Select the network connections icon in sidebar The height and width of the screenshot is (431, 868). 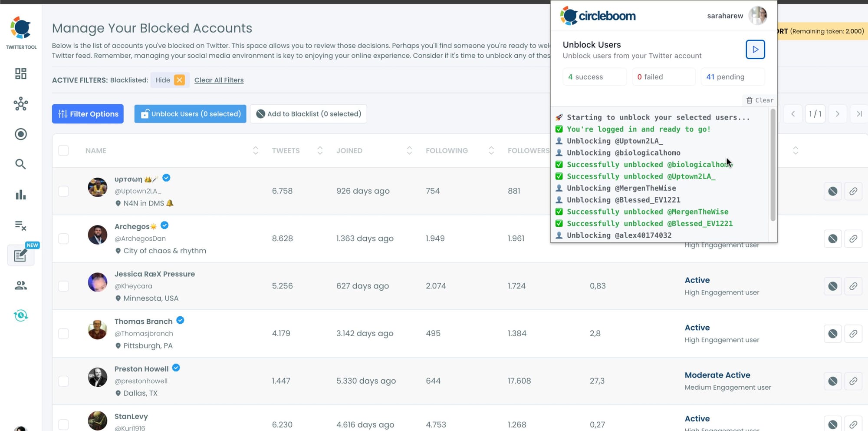click(20, 104)
